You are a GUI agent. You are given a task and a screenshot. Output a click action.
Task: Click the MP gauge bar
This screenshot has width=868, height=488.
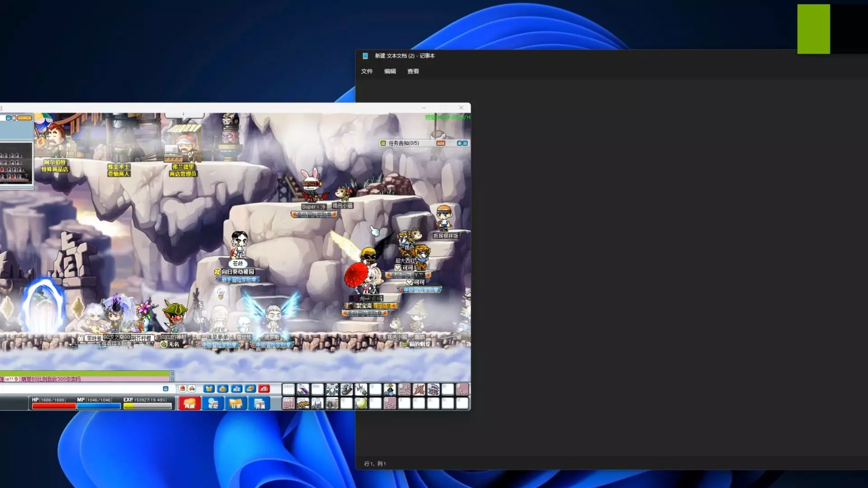tap(99, 406)
